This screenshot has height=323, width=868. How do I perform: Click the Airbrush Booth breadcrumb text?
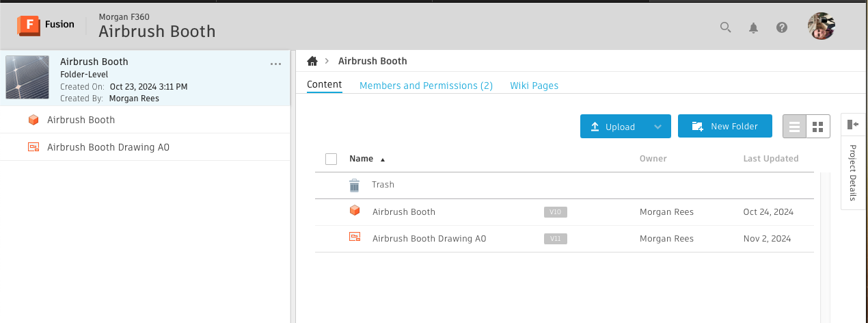[x=372, y=61]
